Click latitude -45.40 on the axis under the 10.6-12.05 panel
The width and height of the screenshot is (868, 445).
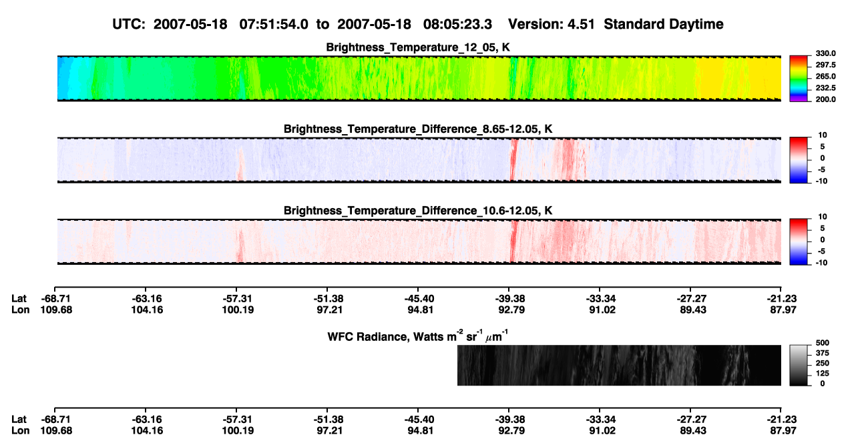click(419, 298)
